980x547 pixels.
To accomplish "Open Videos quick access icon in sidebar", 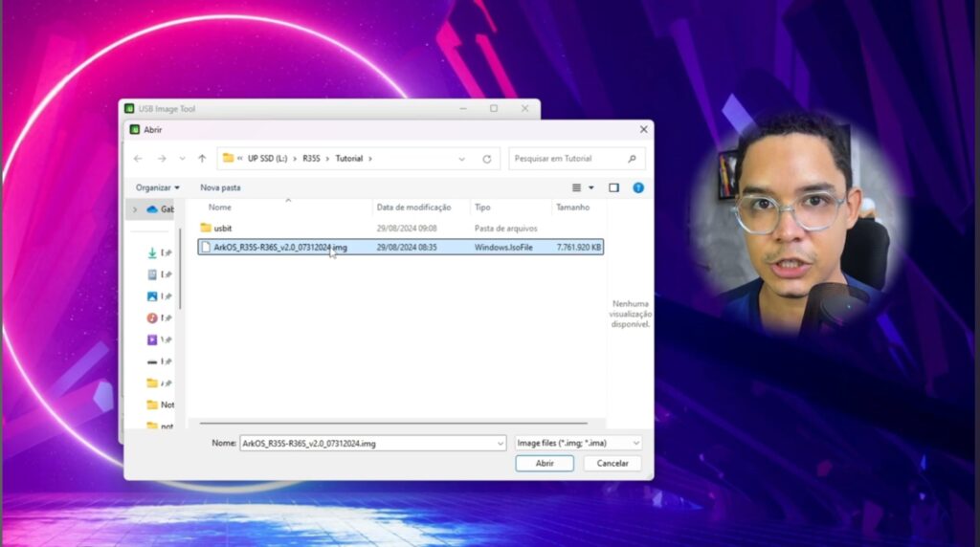I will click(x=152, y=340).
